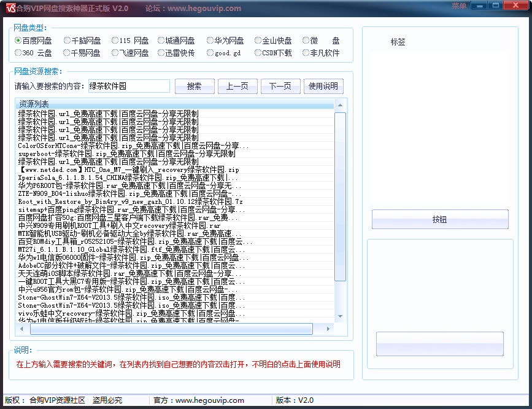
Task: Select the sitemap+百度ping result row
Action: point(175,209)
